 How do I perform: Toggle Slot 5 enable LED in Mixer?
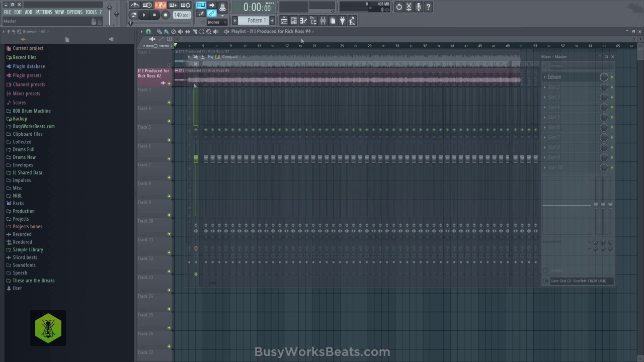click(612, 117)
